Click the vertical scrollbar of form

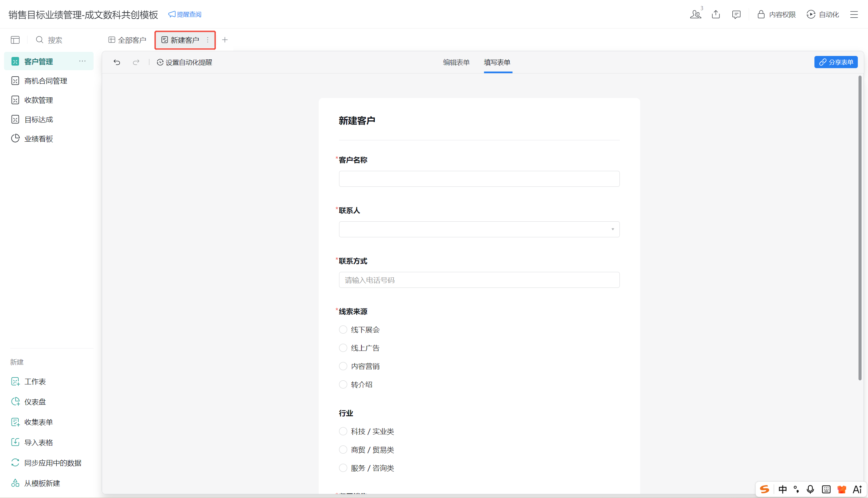860,227
